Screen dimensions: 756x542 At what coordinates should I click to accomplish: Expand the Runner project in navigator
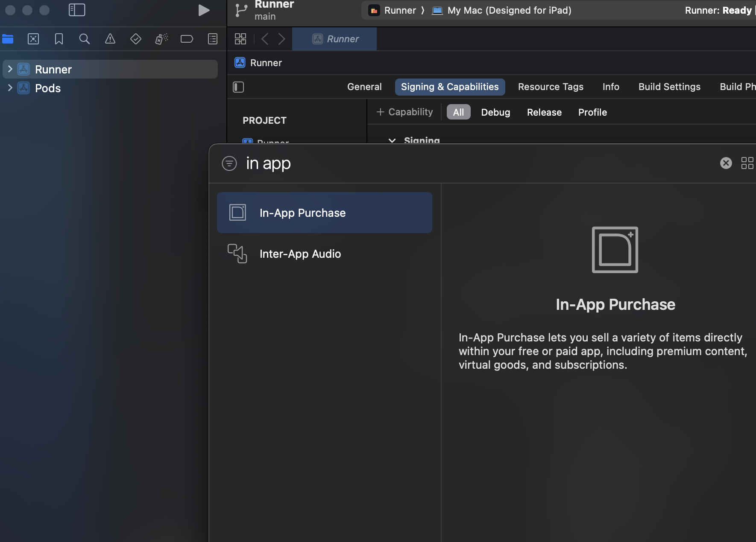pos(10,69)
